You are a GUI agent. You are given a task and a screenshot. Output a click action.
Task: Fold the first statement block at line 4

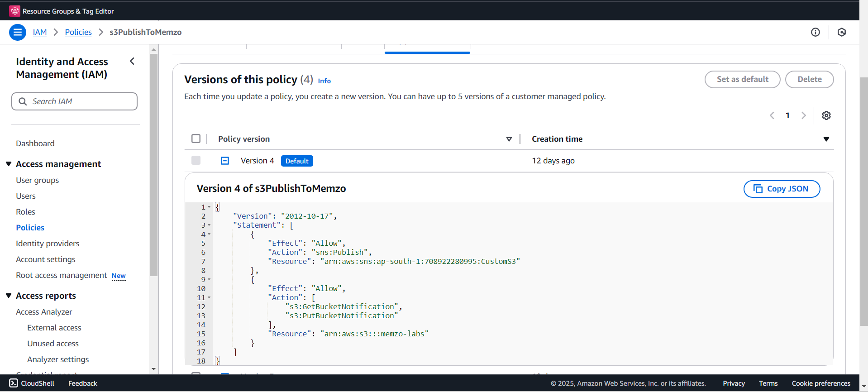coord(209,234)
